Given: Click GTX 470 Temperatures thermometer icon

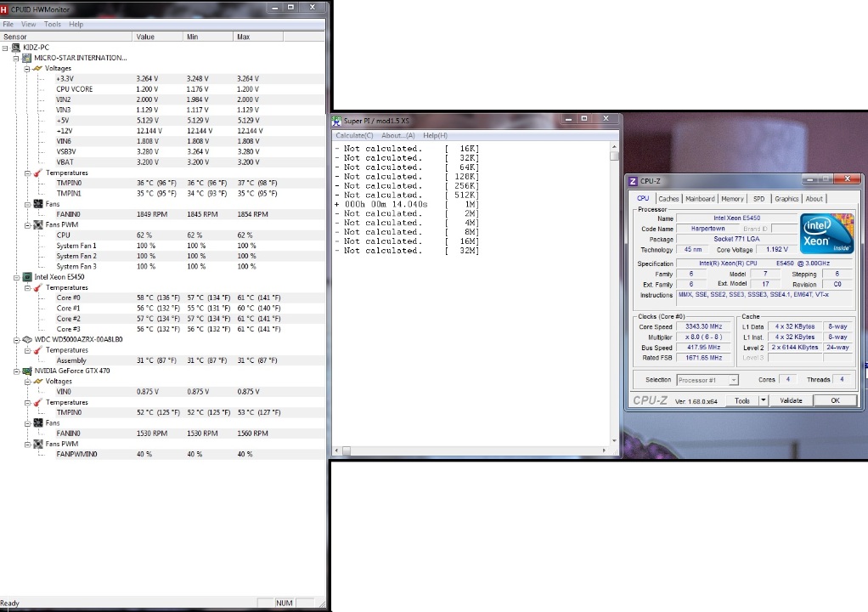Looking at the screenshot, I should click(37, 403).
